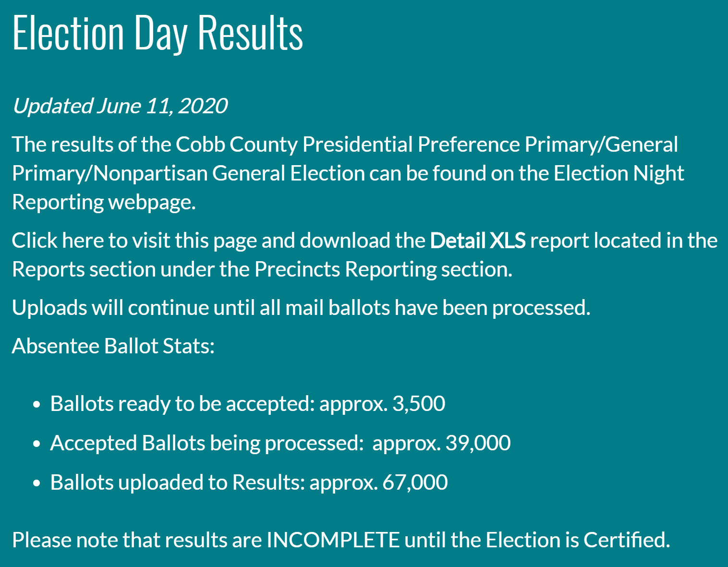728x567 pixels.
Task: Click the 'Uploads will continue' sentence
Action: [x=301, y=308]
